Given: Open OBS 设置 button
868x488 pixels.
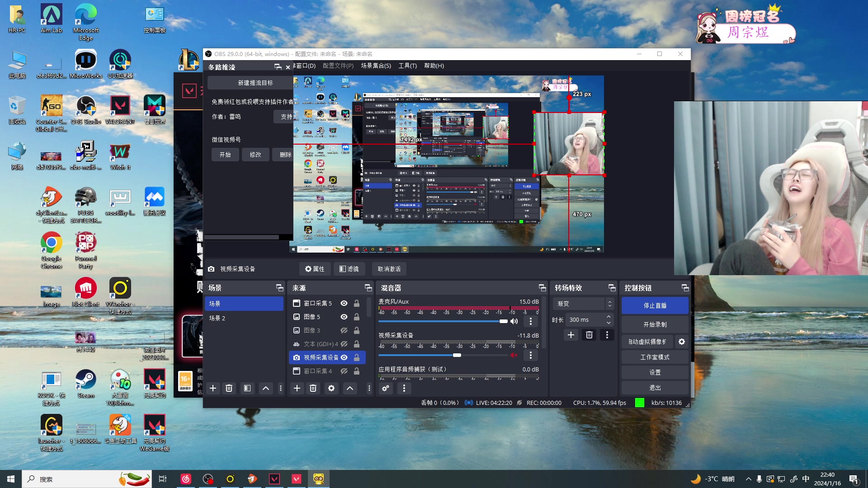Looking at the screenshot, I should 655,372.
